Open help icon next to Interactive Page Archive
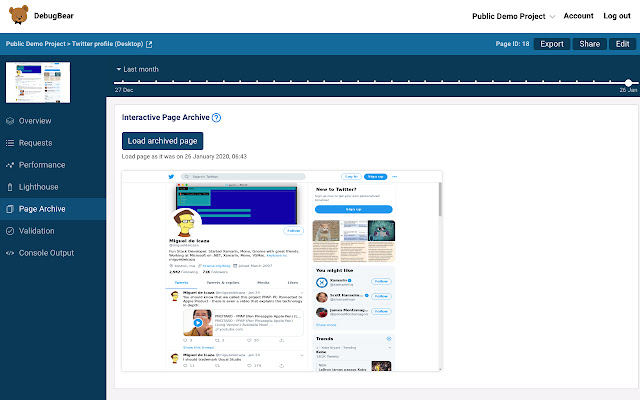 pyautogui.click(x=216, y=118)
